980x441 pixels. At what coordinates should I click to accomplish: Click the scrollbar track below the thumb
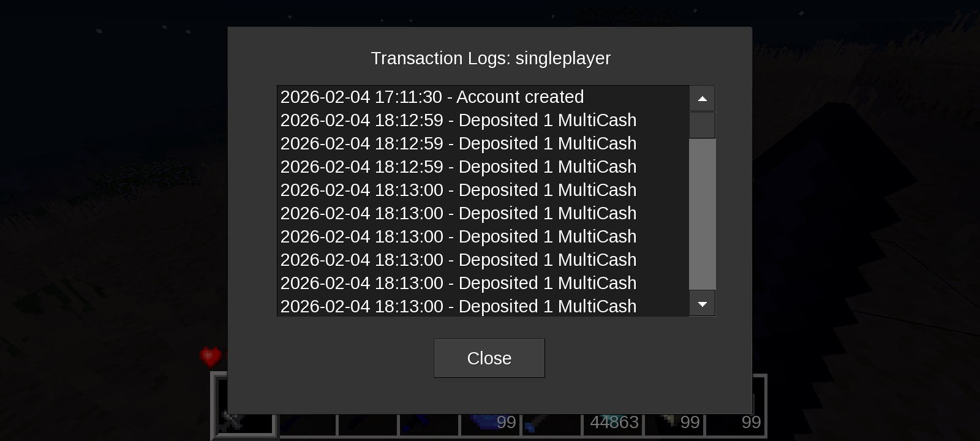(x=702, y=214)
